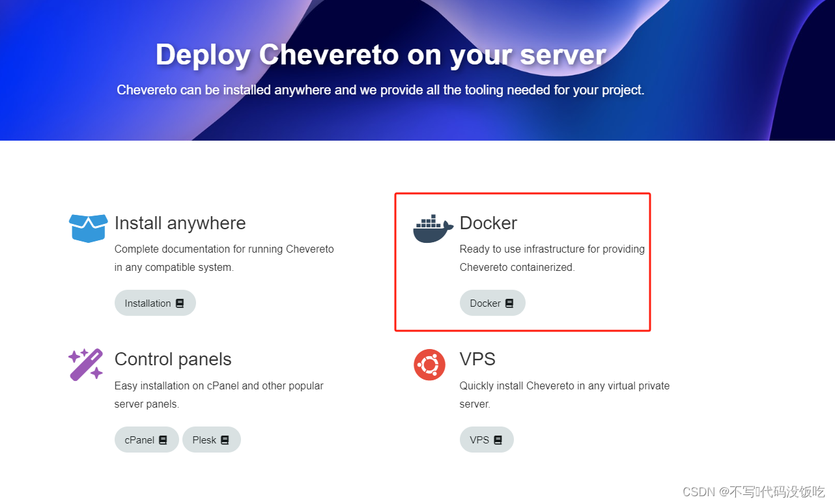
Task: Open the VPS documentation button
Action: coord(487,440)
